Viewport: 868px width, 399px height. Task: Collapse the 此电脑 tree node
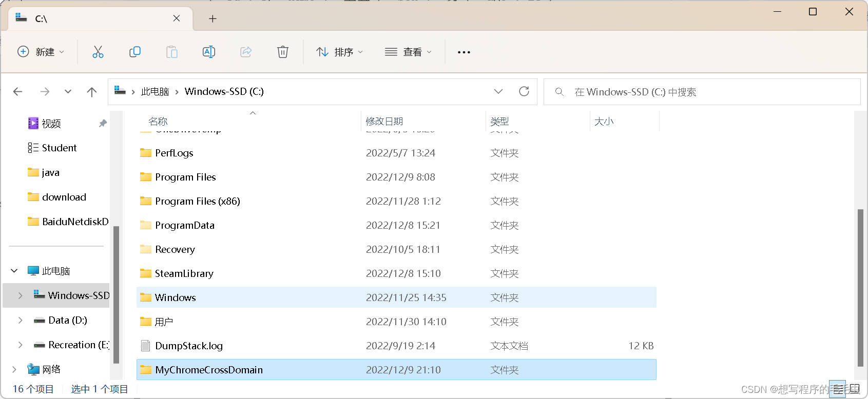(14, 271)
